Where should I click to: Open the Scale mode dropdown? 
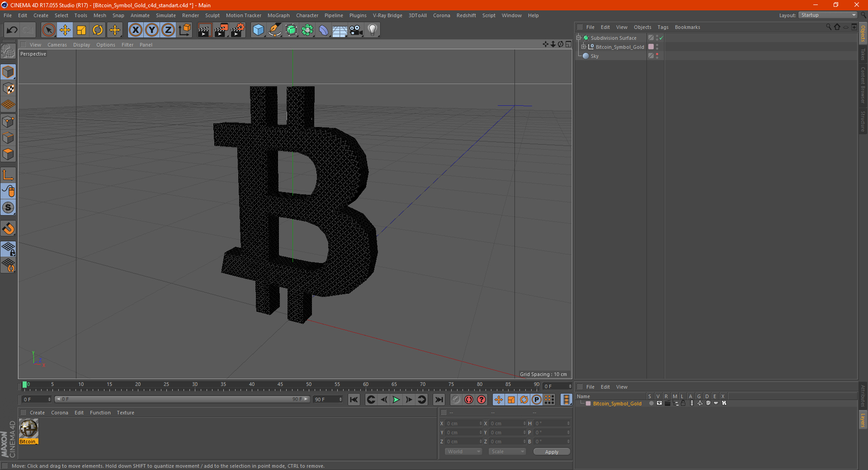(x=507, y=451)
